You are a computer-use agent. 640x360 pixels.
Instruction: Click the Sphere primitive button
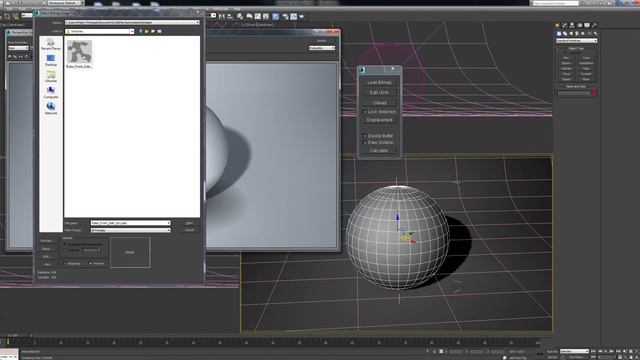pos(566,63)
